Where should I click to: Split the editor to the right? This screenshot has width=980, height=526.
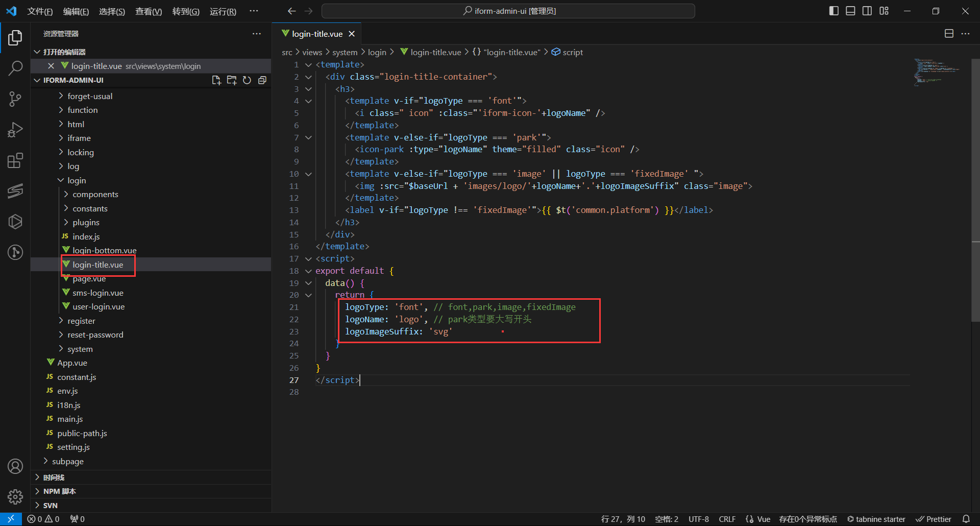[x=949, y=34]
